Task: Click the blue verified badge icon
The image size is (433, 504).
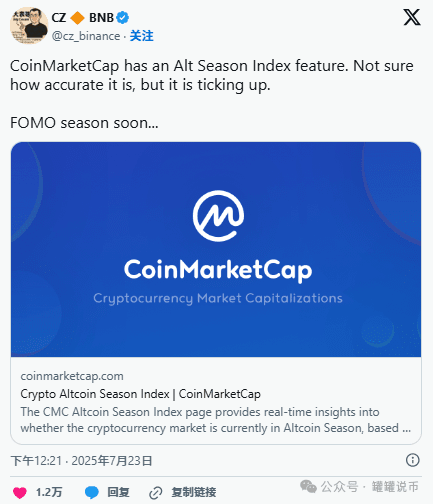Action: [x=123, y=18]
